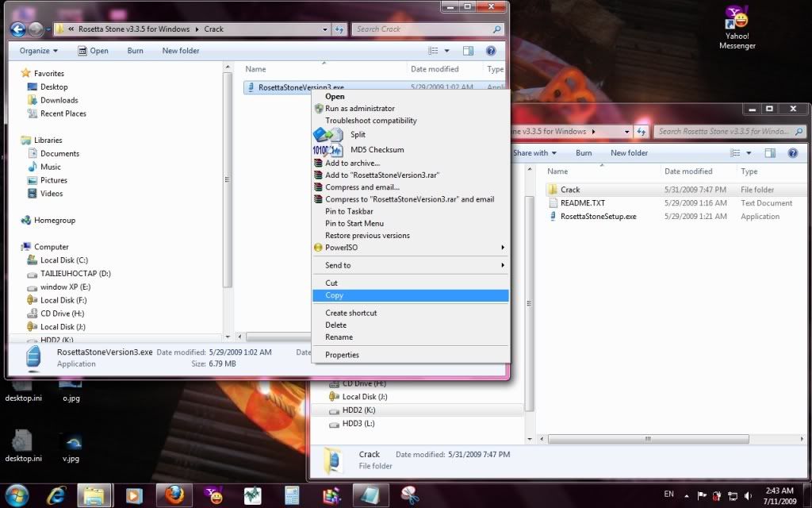Expand address bar dropdown in Crack window
The image size is (812, 508).
(325, 29)
